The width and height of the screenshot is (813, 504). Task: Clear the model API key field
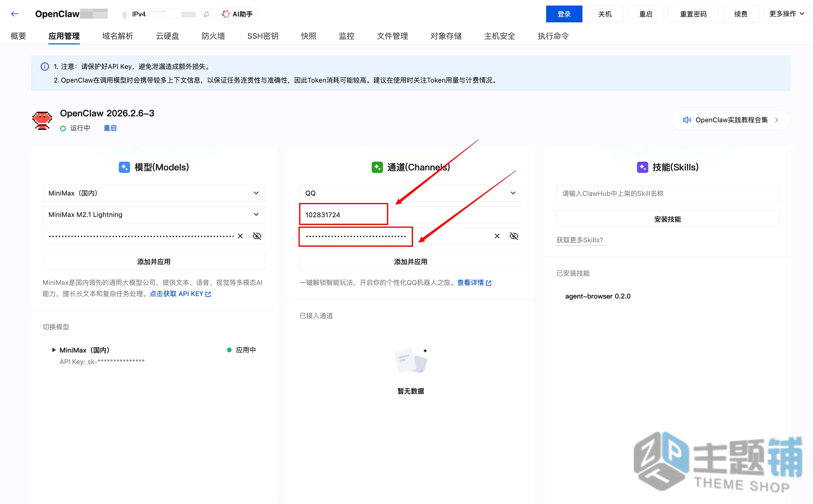tap(240, 236)
